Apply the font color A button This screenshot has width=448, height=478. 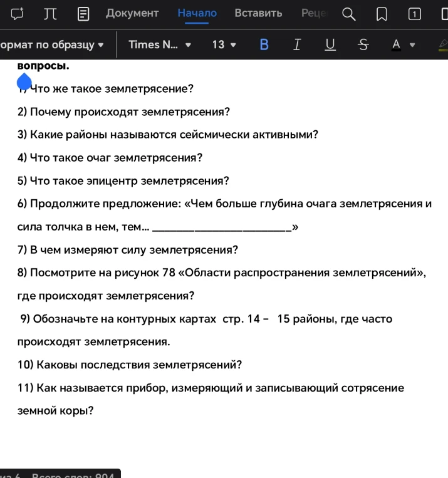point(396,45)
